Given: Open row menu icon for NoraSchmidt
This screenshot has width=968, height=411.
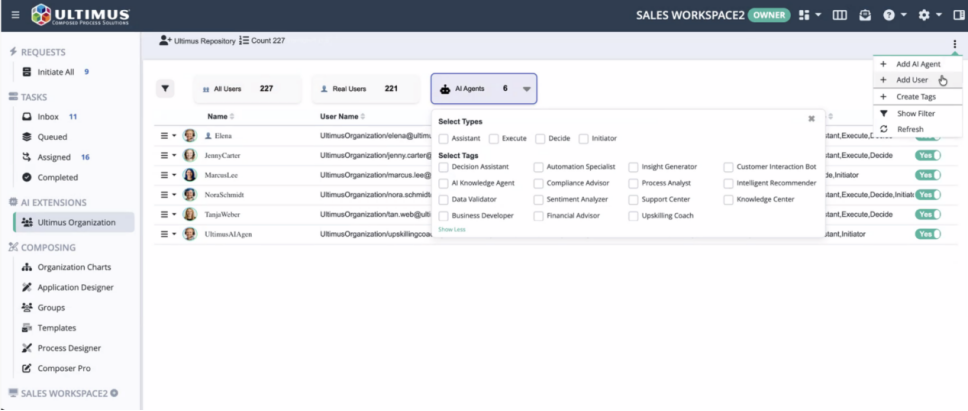Looking at the screenshot, I should tap(164, 194).
